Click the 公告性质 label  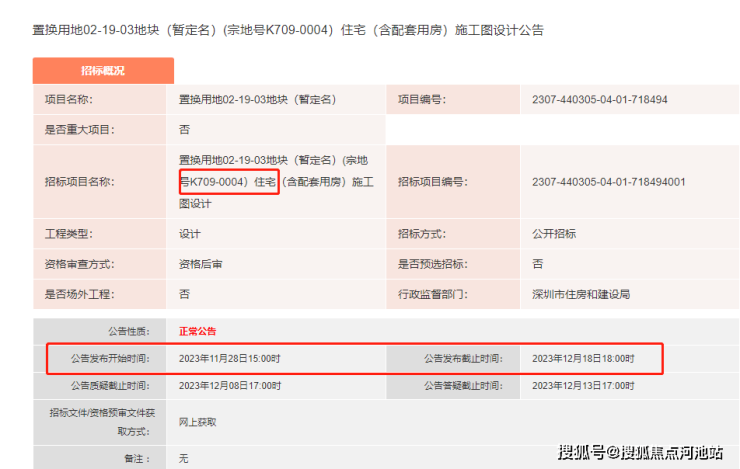[129, 332]
